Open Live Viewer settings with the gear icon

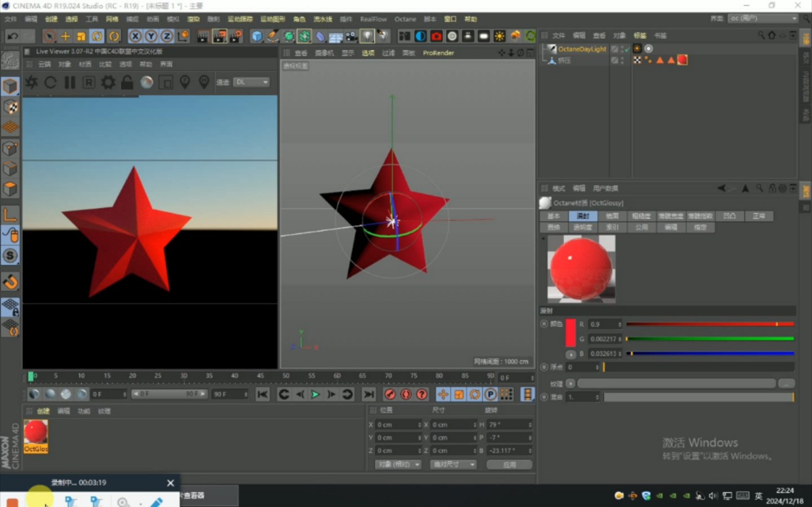coord(108,82)
